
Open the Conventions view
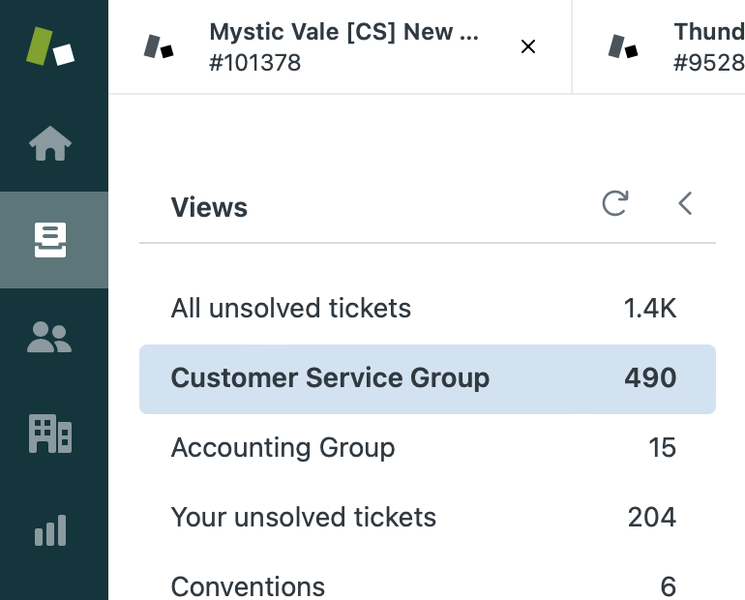pos(427,585)
